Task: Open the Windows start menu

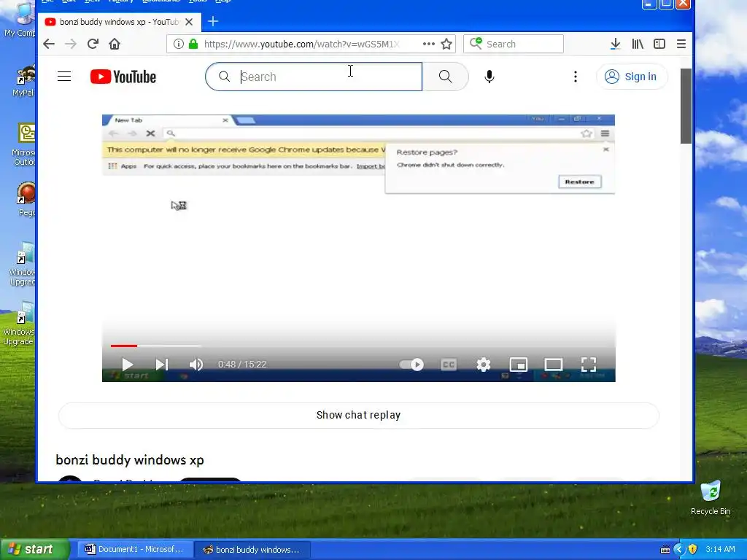Action: (x=34, y=549)
